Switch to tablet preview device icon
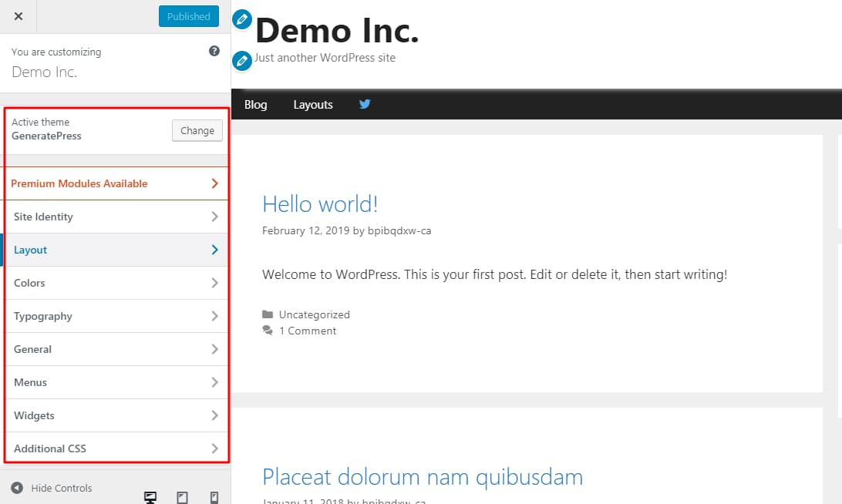Image resolution: width=842 pixels, height=504 pixels. pos(183,497)
